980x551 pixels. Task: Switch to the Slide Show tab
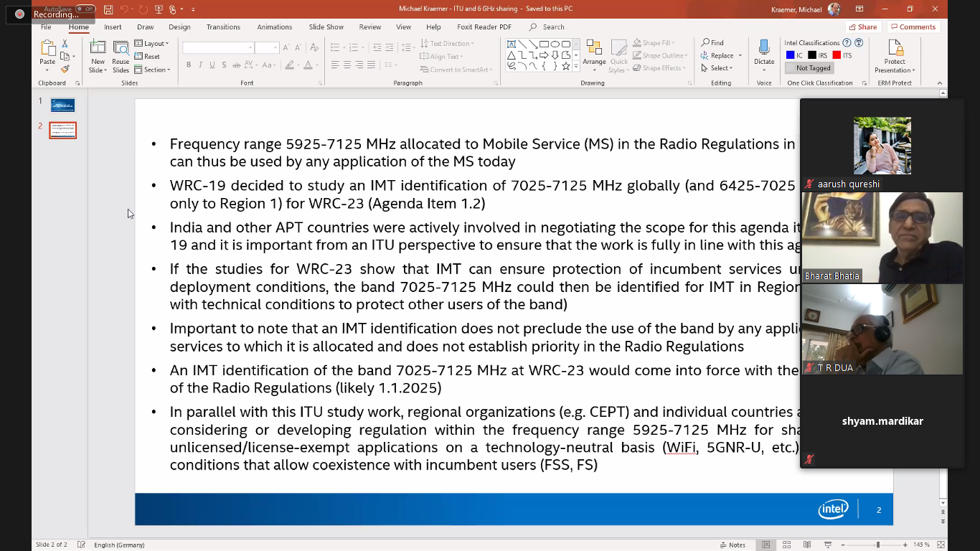(326, 27)
